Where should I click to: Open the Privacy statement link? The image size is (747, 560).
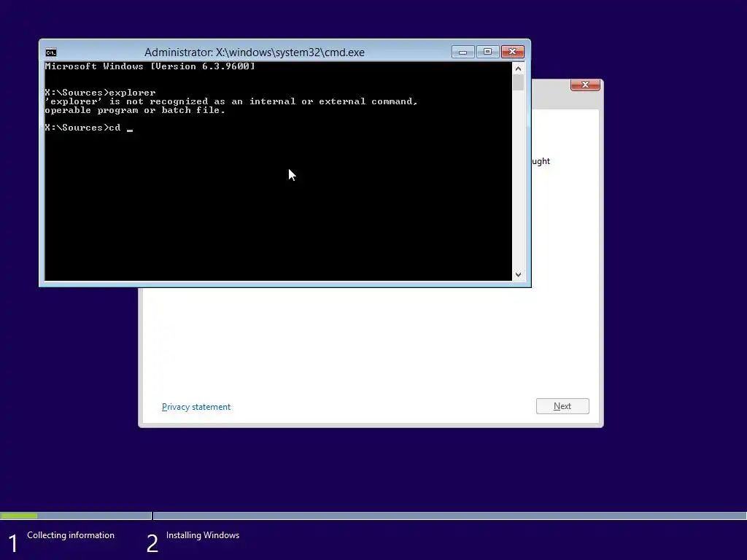pyautogui.click(x=196, y=407)
